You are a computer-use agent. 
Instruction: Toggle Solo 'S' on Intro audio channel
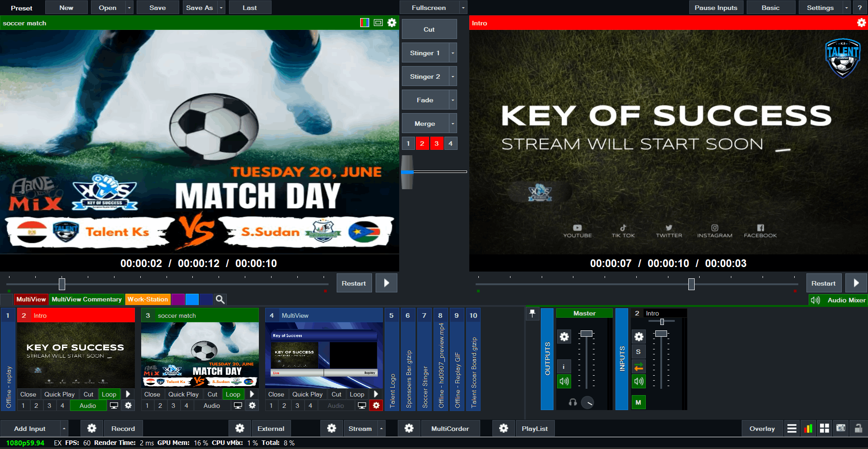tap(639, 352)
